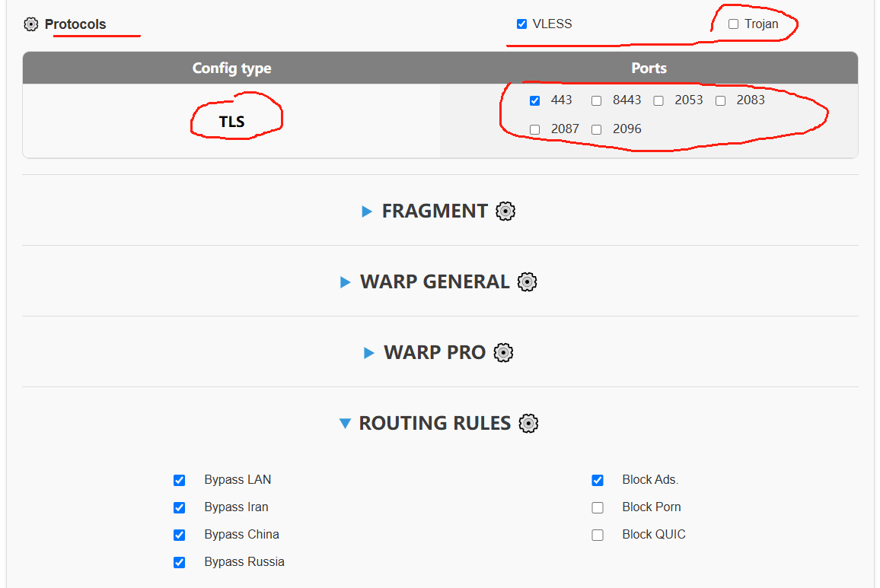
Task: Disable the Bypass Iran checkbox
Action: [x=179, y=507]
